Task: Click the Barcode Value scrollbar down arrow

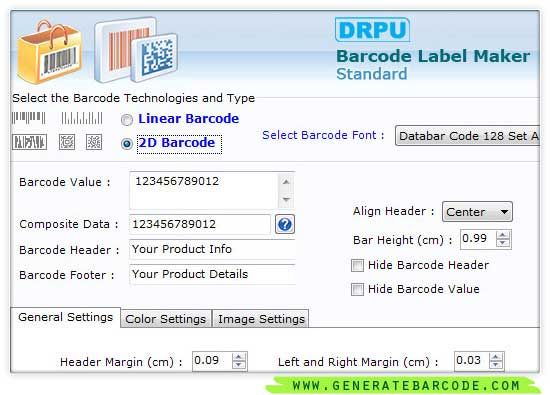Action: 286,200
